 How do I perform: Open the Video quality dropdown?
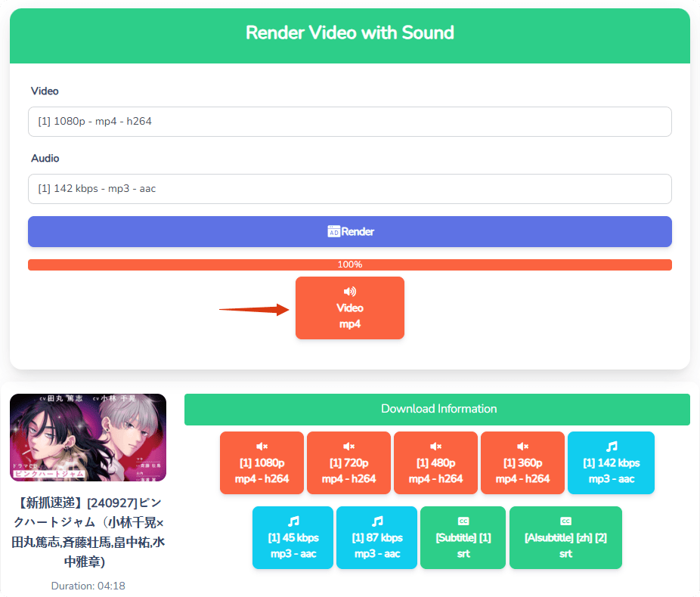click(349, 122)
